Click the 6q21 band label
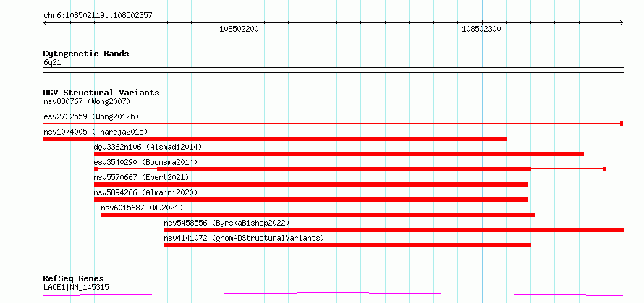 52,63
